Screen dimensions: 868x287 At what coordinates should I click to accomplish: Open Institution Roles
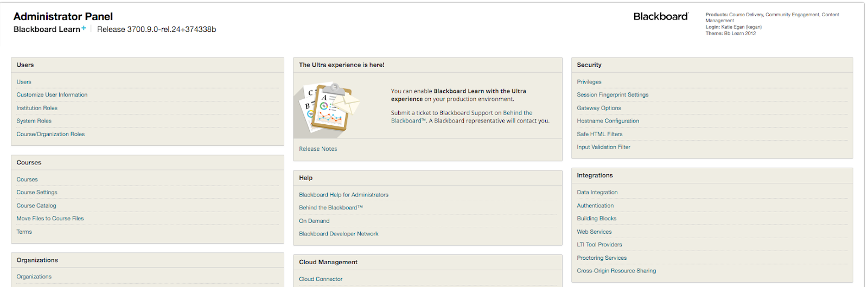click(x=37, y=108)
